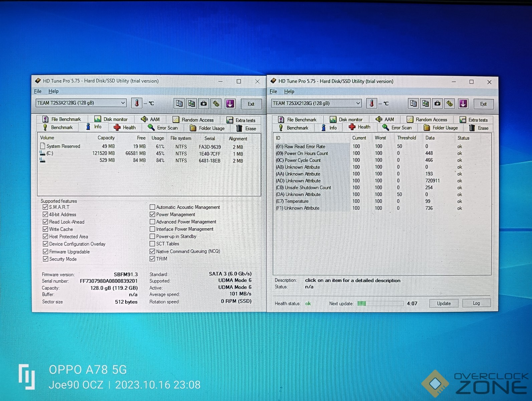532x401 pixels.
Task: Open Disk monitor tab in right window
Action: (x=346, y=119)
